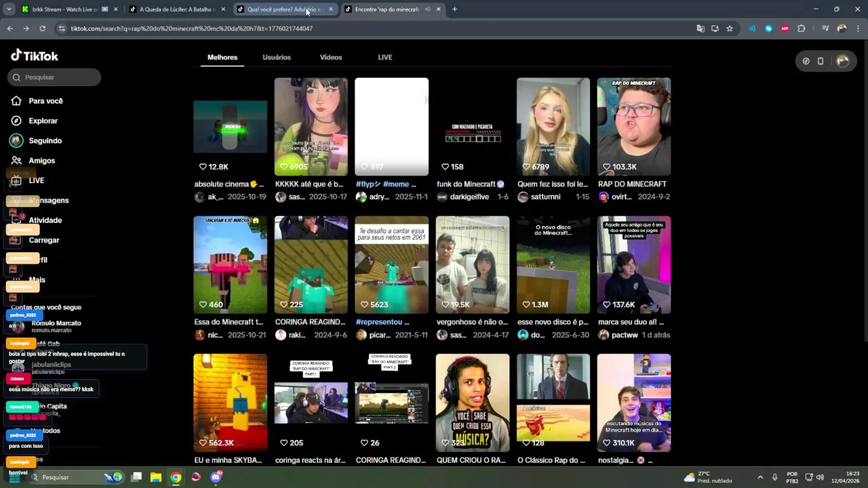Image resolution: width=868 pixels, height=488 pixels.
Task: Click the '#flyp #meme' caption link
Action: [386, 184]
